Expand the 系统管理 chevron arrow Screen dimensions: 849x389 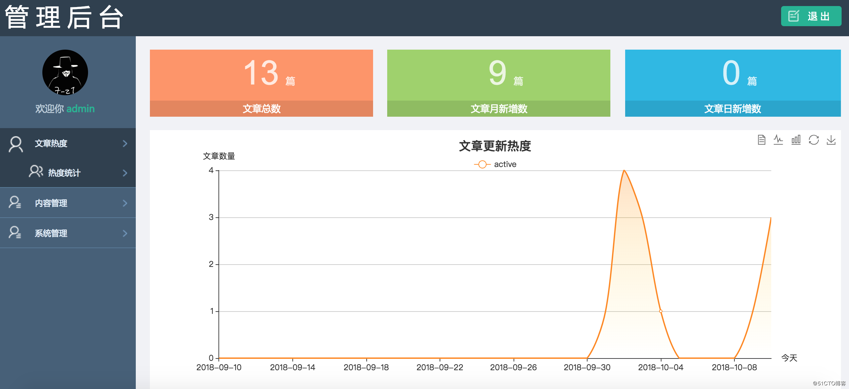(125, 234)
